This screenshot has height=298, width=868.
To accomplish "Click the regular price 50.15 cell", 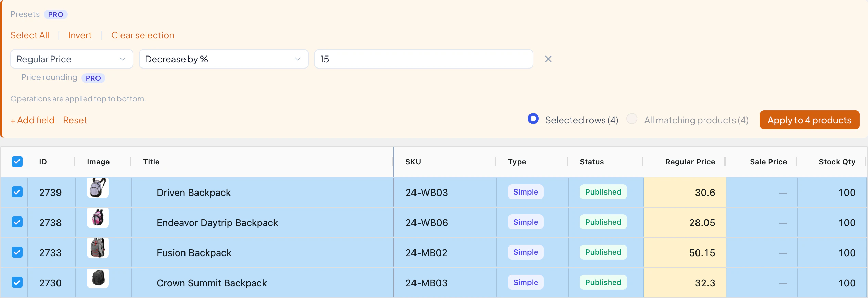I will (x=685, y=252).
